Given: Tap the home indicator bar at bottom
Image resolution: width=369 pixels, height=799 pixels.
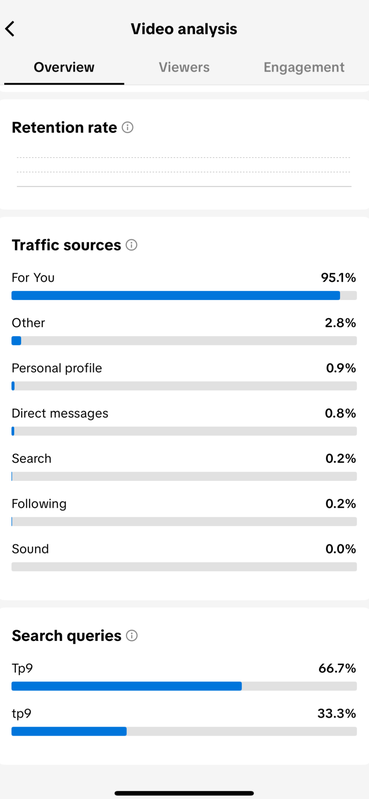Looking at the screenshot, I should (x=184, y=793).
